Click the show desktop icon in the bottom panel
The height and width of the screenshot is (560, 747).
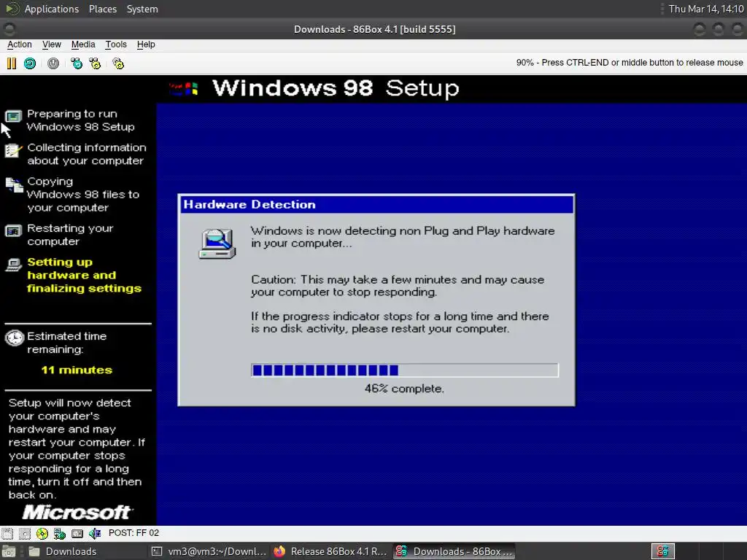pyautogui.click(x=9, y=551)
